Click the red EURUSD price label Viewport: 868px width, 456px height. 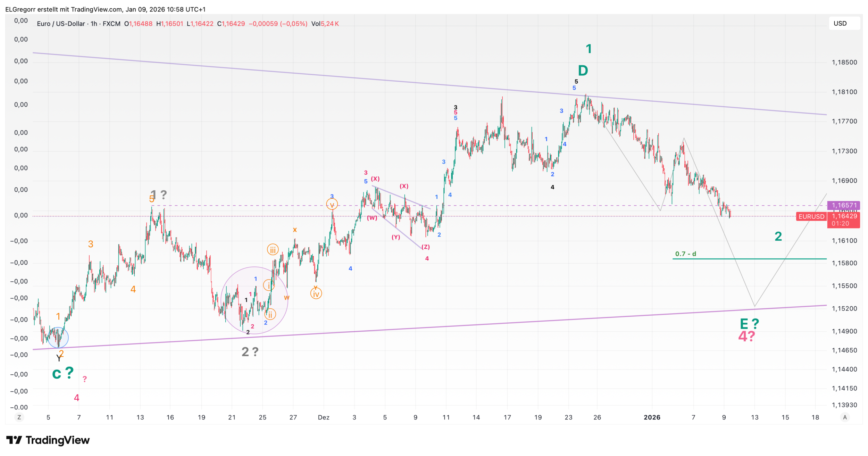pyautogui.click(x=811, y=216)
